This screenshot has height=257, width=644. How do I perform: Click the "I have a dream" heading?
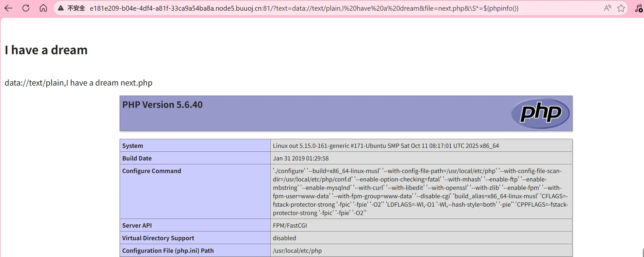click(x=46, y=50)
